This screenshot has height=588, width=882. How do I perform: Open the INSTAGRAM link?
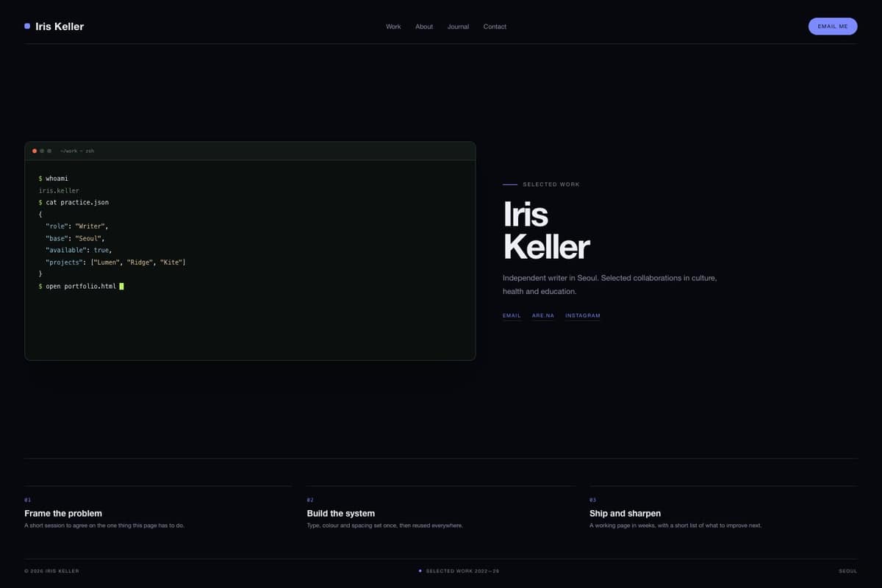[x=583, y=316]
